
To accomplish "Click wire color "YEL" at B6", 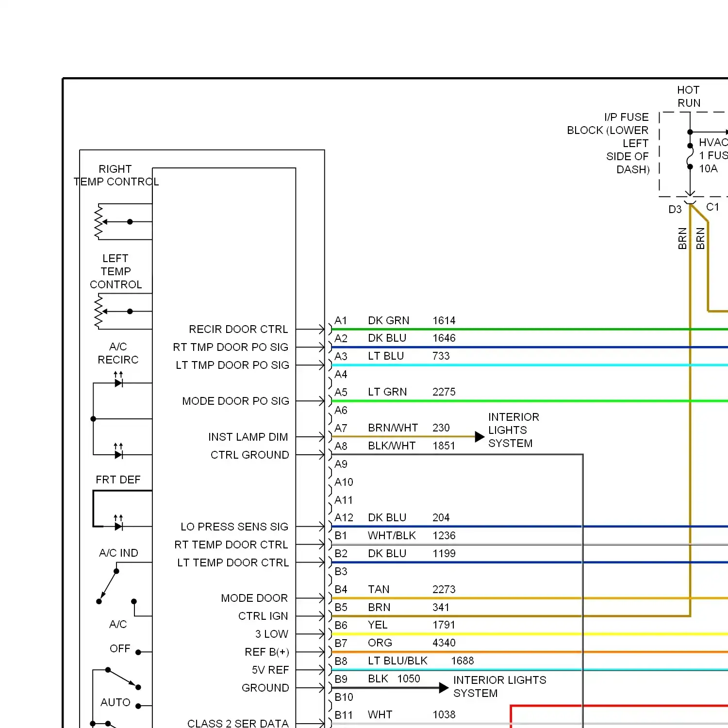I will tap(378, 625).
